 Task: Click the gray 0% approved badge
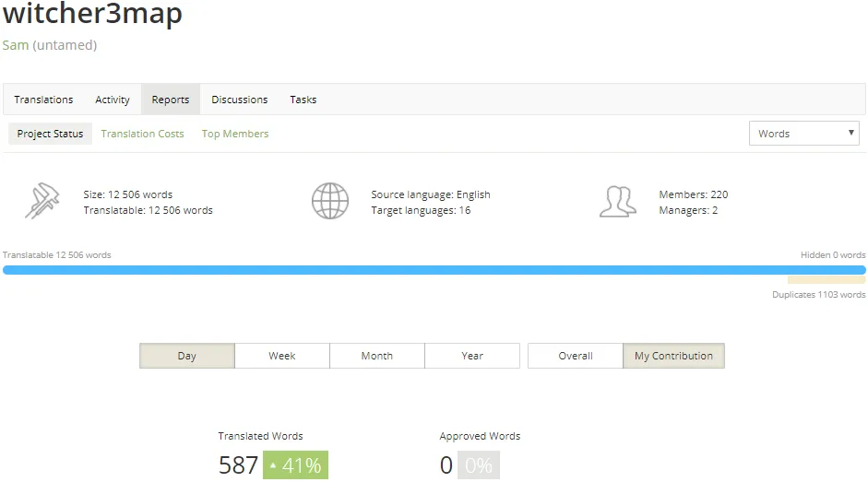point(479,465)
